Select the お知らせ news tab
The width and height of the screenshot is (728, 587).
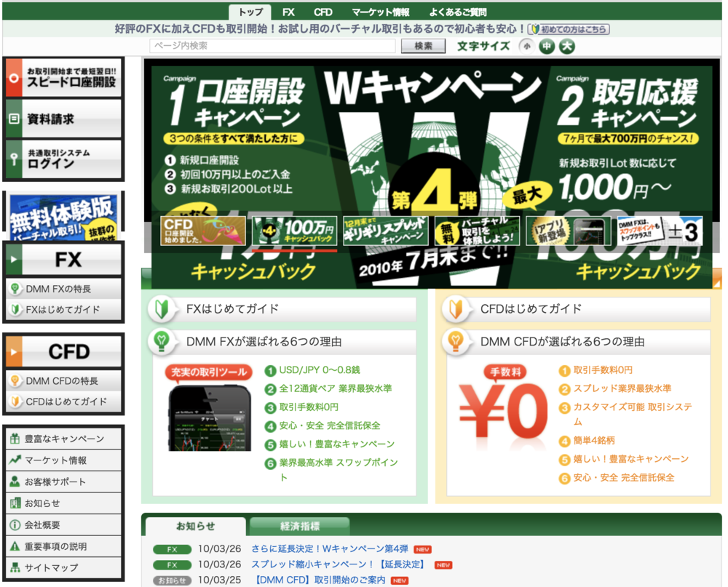195,526
